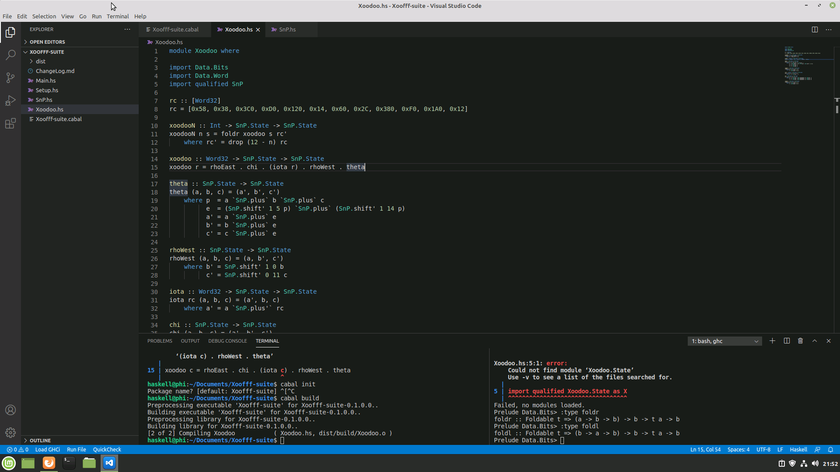Open the Edit menu
Screen dimensions: 840x472
point(21,16)
